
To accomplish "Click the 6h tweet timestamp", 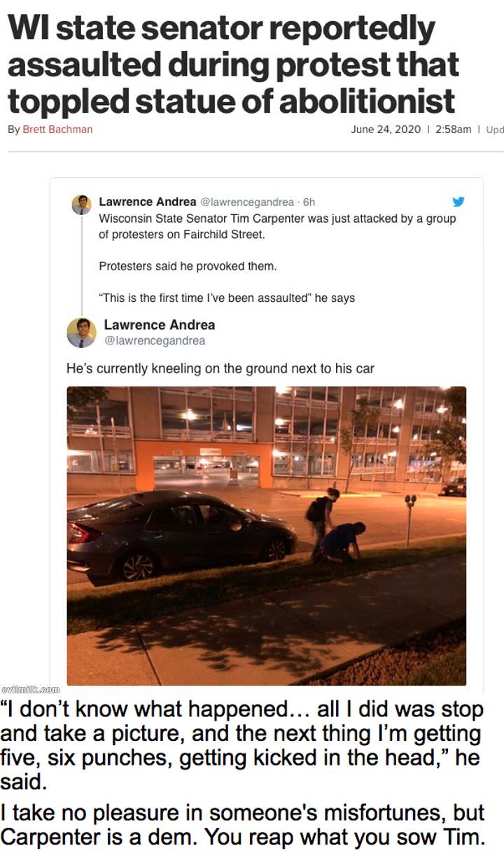I will [x=309, y=202].
